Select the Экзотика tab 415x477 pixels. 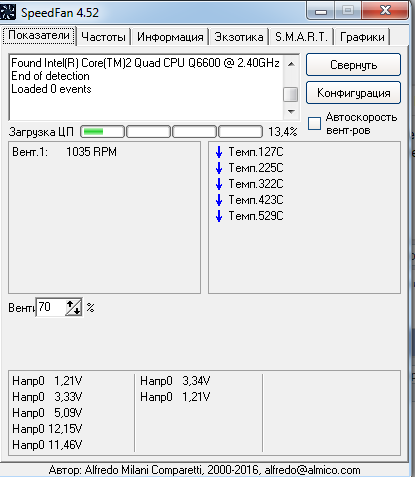(x=239, y=37)
